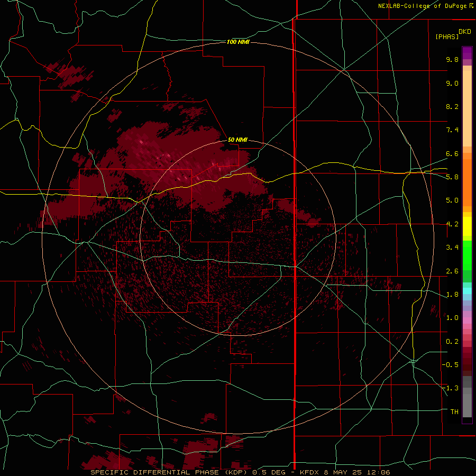Viewport: 476px width, 476px height.
Task: Click the 1.0 value on the color scale
Action: click(452, 318)
